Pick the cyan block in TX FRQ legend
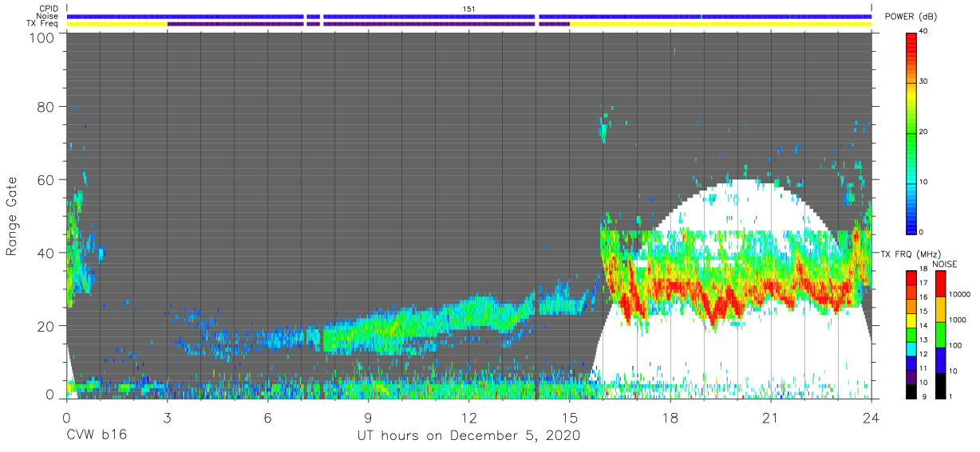This screenshot has width=980, height=452. (x=911, y=348)
